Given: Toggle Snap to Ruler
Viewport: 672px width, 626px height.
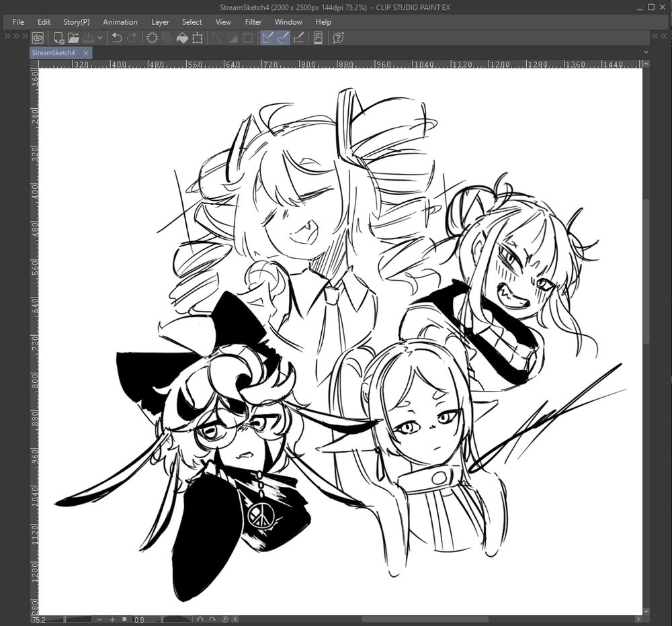Looking at the screenshot, I should (x=268, y=38).
